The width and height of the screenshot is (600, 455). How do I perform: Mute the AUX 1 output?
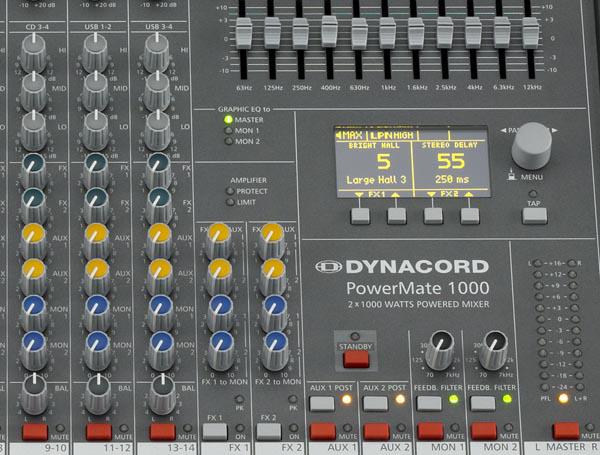click(321, 431)
